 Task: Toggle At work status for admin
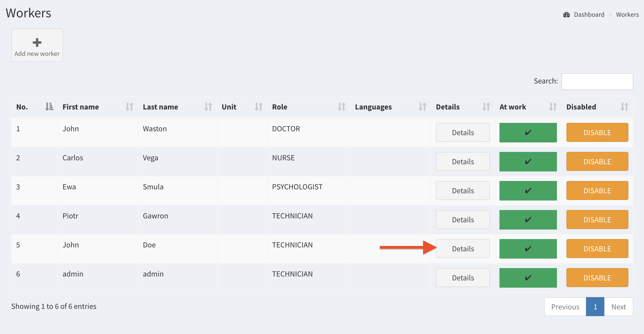tap(528, 278)
